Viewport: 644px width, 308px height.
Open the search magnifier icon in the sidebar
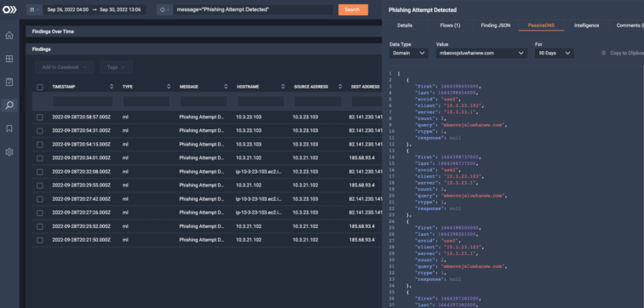coord(9,106)
